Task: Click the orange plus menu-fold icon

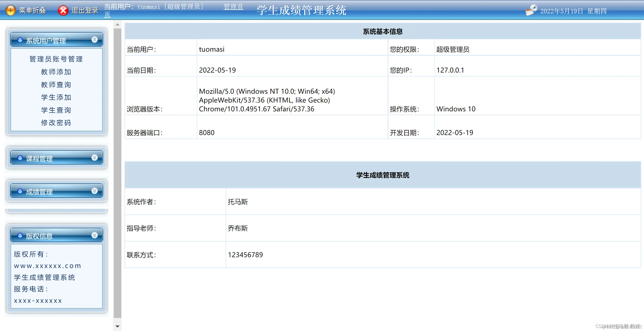Action: 11,10
